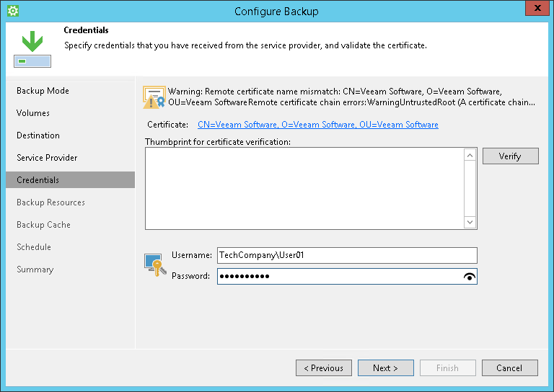
Task: Show password using the eye icon
Action: click(470, 277)
